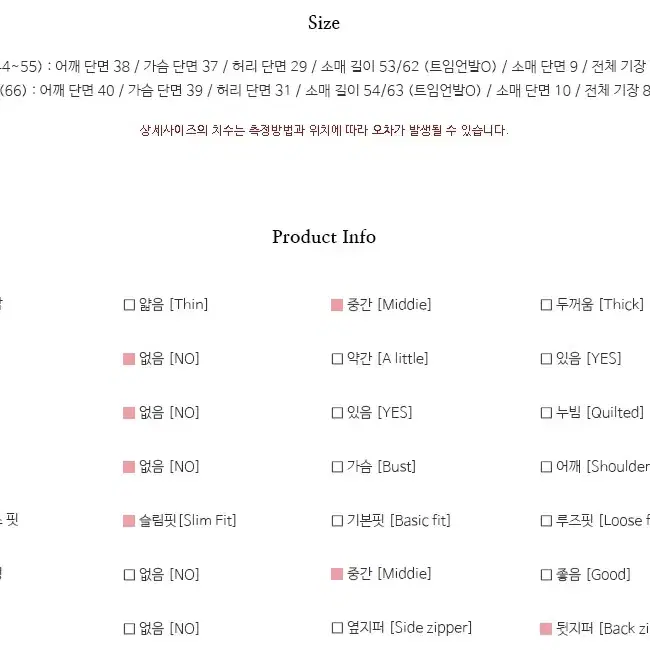Toggle the filled Slim Fit box
The image size is (650, 650).
click(129, 521)
